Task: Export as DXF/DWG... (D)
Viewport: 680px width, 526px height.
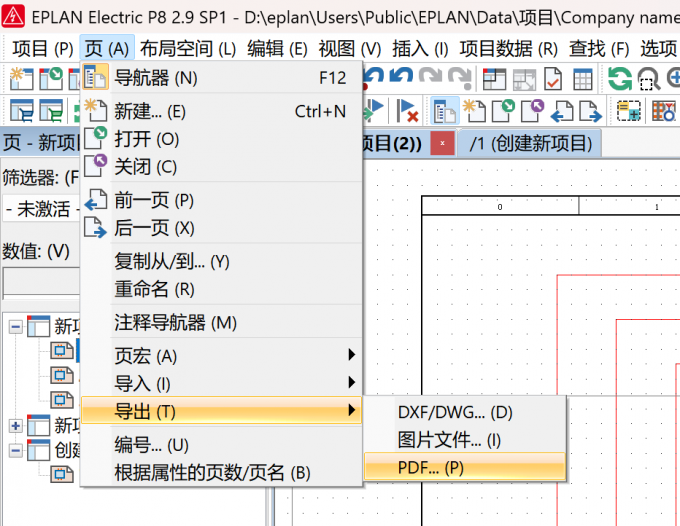Action: tap(464, 412)
